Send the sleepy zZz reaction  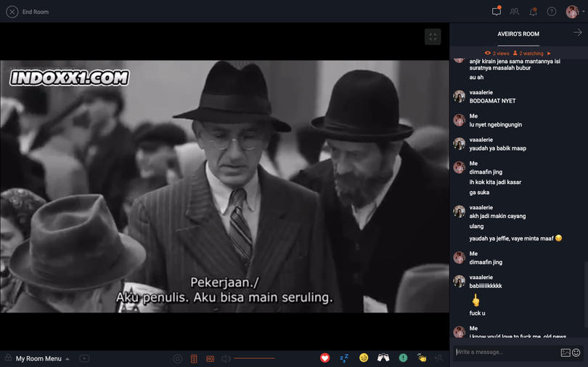(x=344, y=358)
